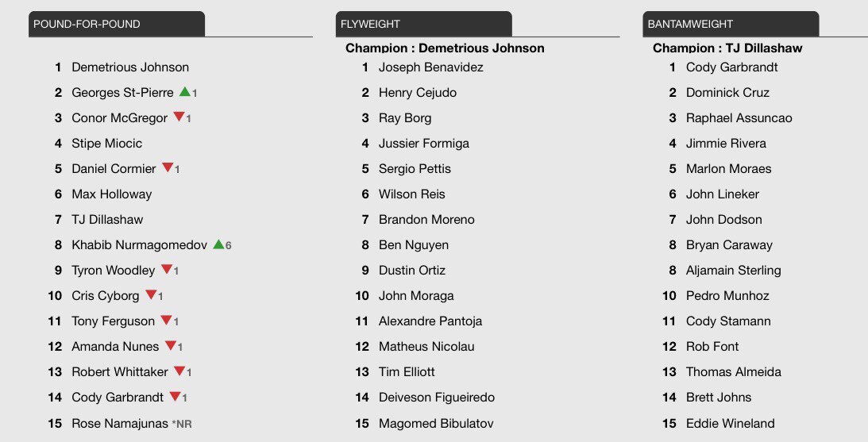This screenshot has width=868, height=442.
Task: Click green up arrow beside Khabib Nurmagomedov
Action: coord(218,244)
